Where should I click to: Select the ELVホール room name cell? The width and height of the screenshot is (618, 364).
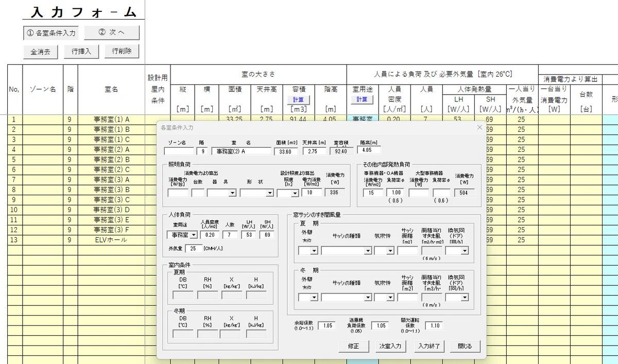[112, 239]
